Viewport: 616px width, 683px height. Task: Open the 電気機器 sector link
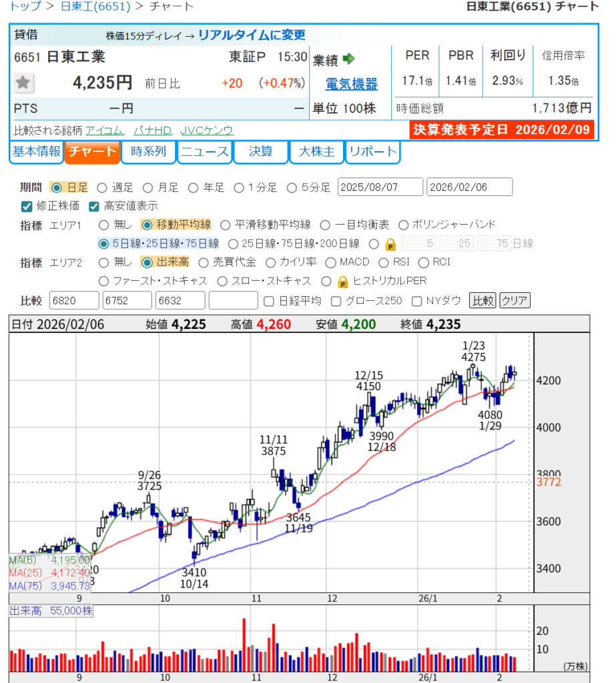351,84
